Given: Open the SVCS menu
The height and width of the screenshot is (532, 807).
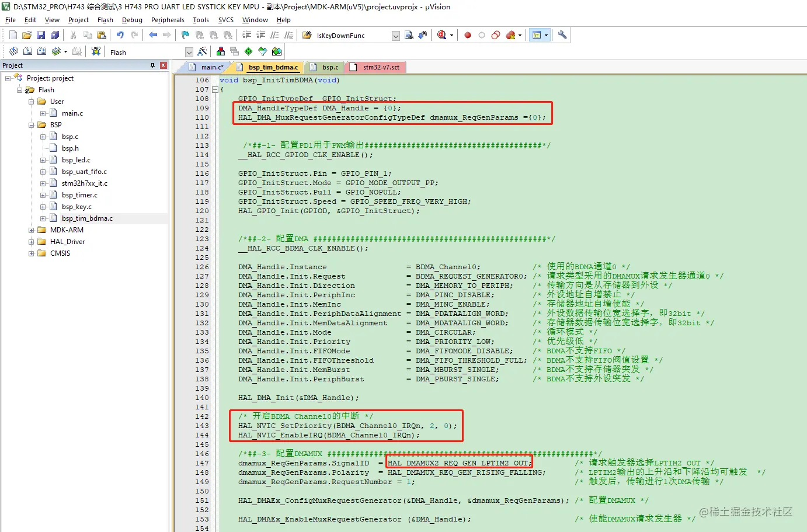Looking at the screenshot, I should coord(225,20).
